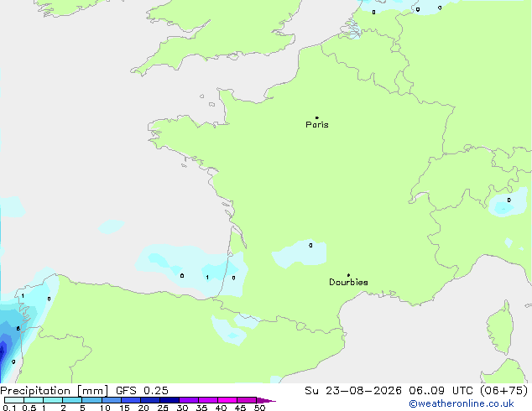Viewport: 532px width, 411px height.
Task: Click the "Su 23-08-2026" date text
Action: [353, 391]
